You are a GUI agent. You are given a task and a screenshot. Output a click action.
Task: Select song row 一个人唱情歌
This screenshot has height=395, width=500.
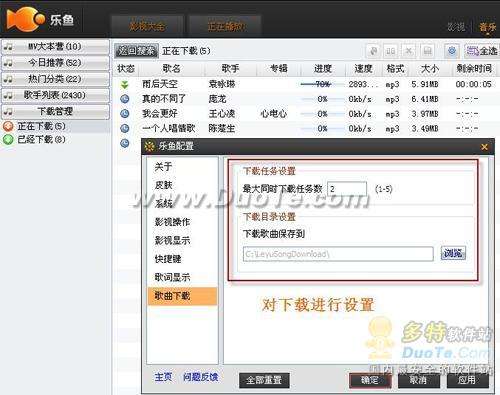tap(307, 128)
